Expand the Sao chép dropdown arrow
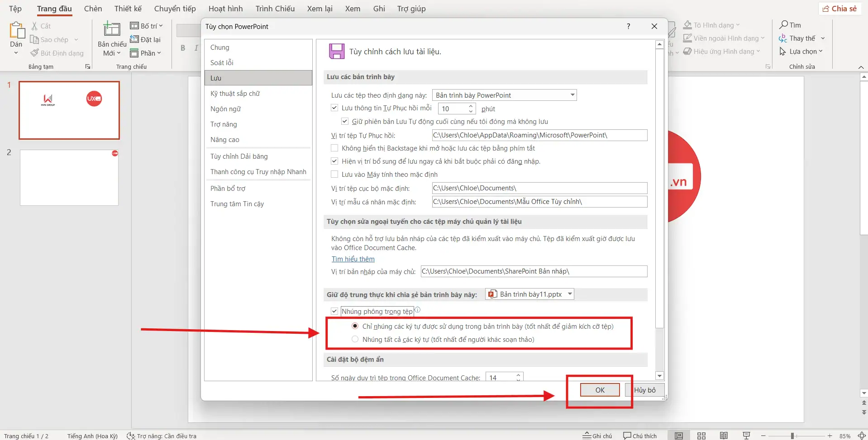 (75, 39)
